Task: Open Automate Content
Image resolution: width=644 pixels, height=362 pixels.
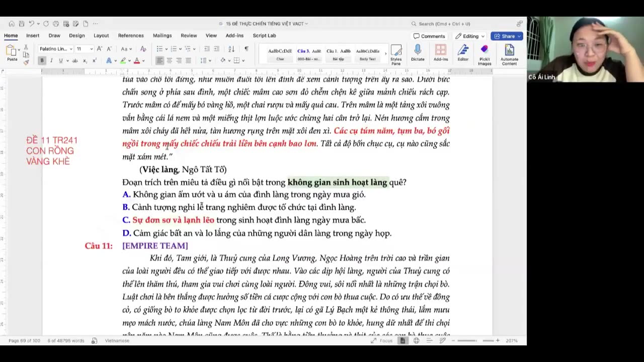Action: (x=509, y=54)
